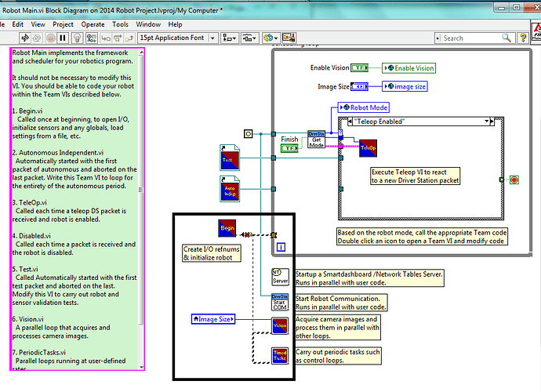
Task: Open the Edit menu
Action: coord(17,24)
